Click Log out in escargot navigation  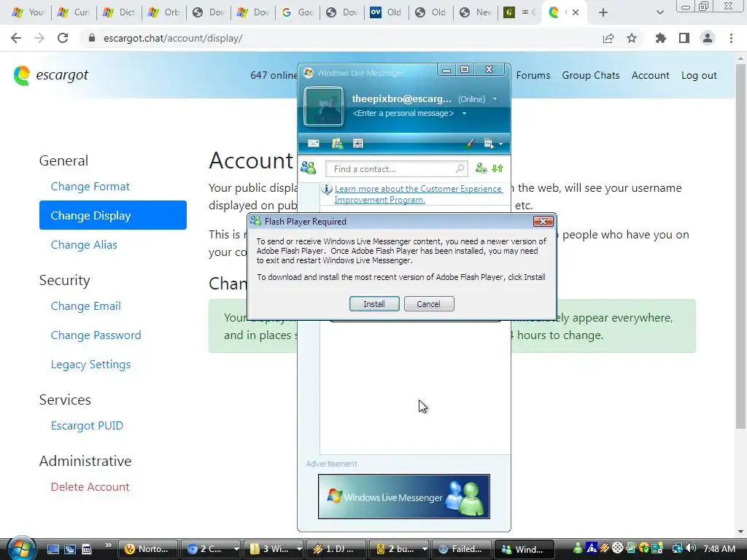coord(699,75)
